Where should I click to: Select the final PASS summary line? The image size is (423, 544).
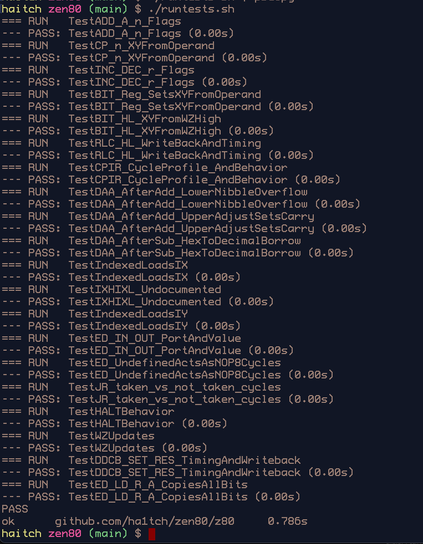[15, 509]
